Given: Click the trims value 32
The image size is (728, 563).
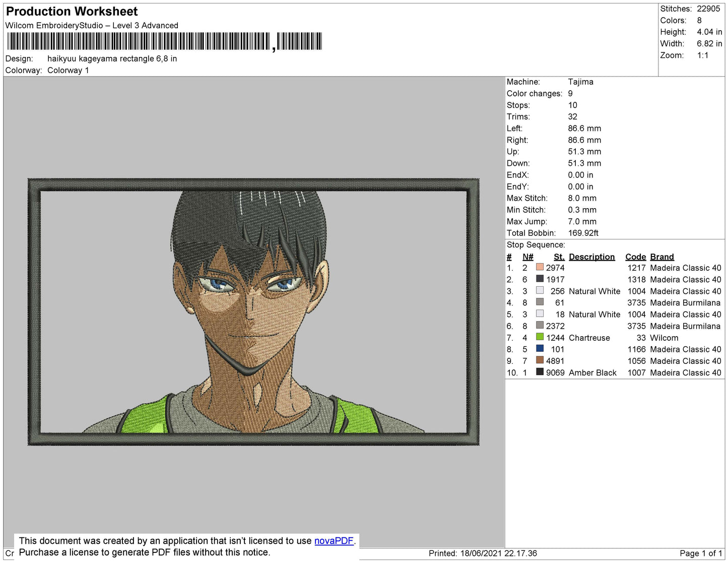Looking at the screenshot, I should pos(572,116).
